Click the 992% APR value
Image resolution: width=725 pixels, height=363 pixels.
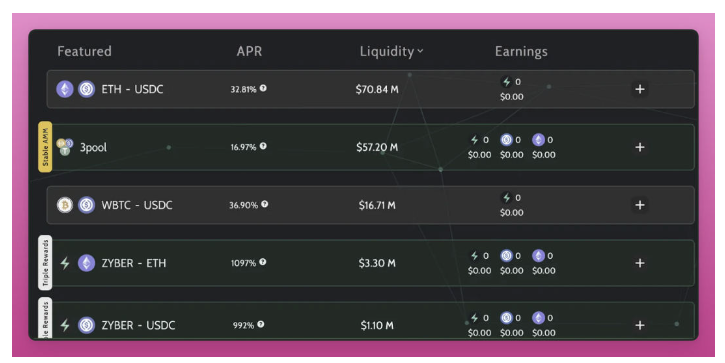(243, 326)
